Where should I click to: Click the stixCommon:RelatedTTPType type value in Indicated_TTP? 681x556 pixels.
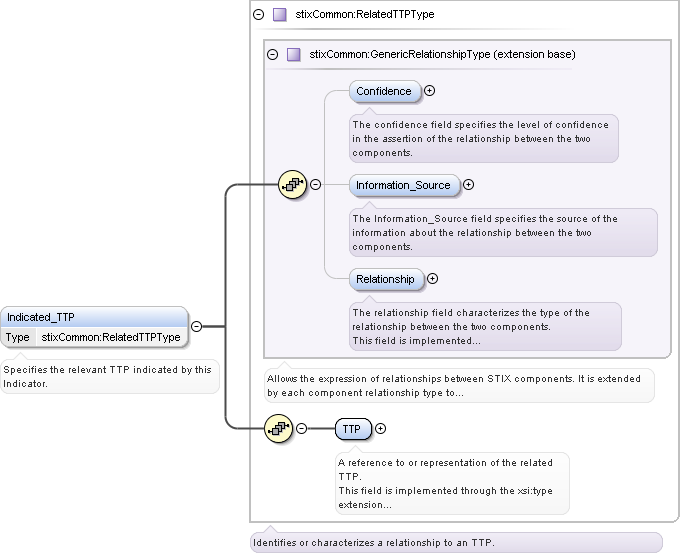[x=111, y=338]
